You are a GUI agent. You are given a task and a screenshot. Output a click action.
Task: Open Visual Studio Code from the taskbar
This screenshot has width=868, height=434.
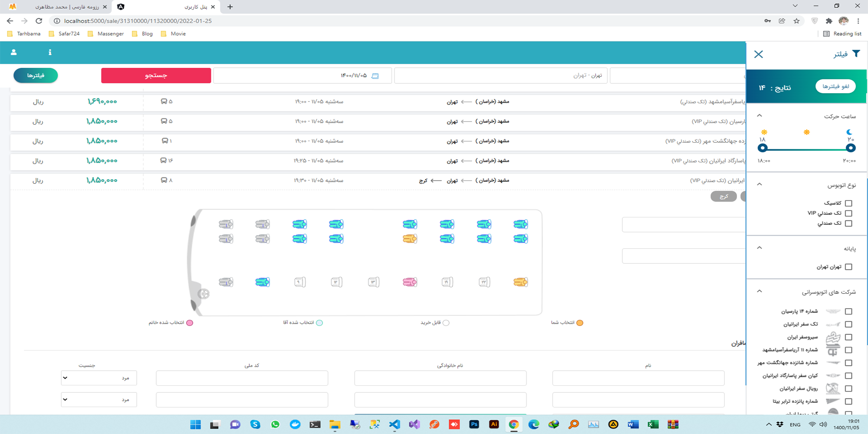coord(395,424)
